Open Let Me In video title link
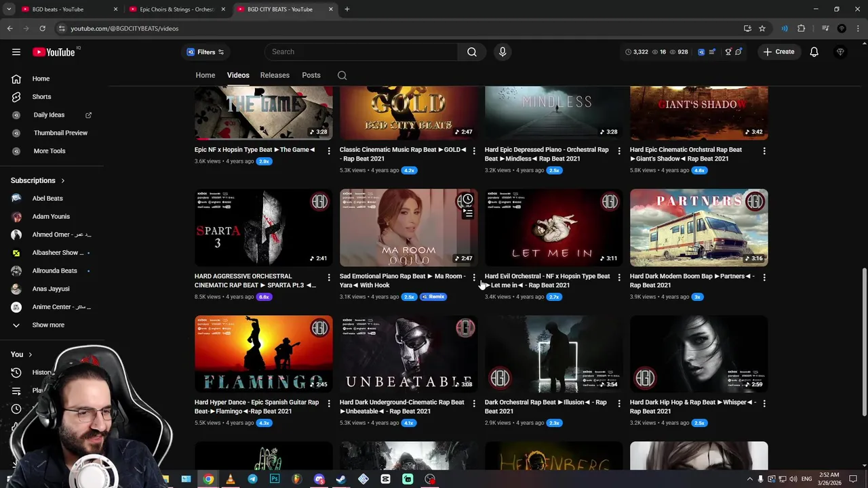This screenshot has height=488, width=868. pos(547,281)
